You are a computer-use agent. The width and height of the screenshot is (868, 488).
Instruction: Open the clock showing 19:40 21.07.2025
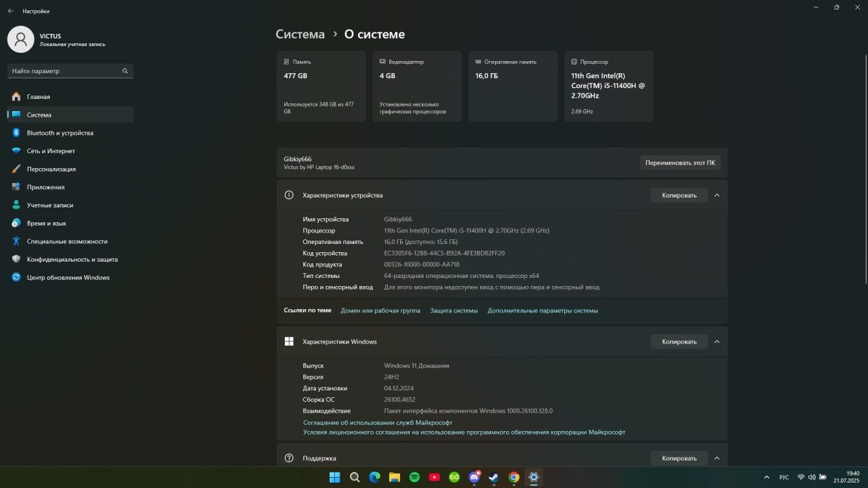click(x=846, y=477)
